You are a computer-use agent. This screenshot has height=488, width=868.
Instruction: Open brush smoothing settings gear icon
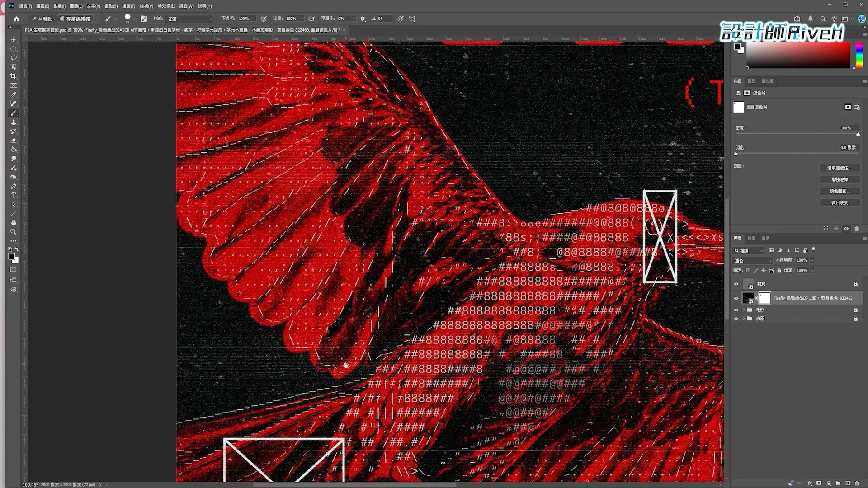pos(363,19)
